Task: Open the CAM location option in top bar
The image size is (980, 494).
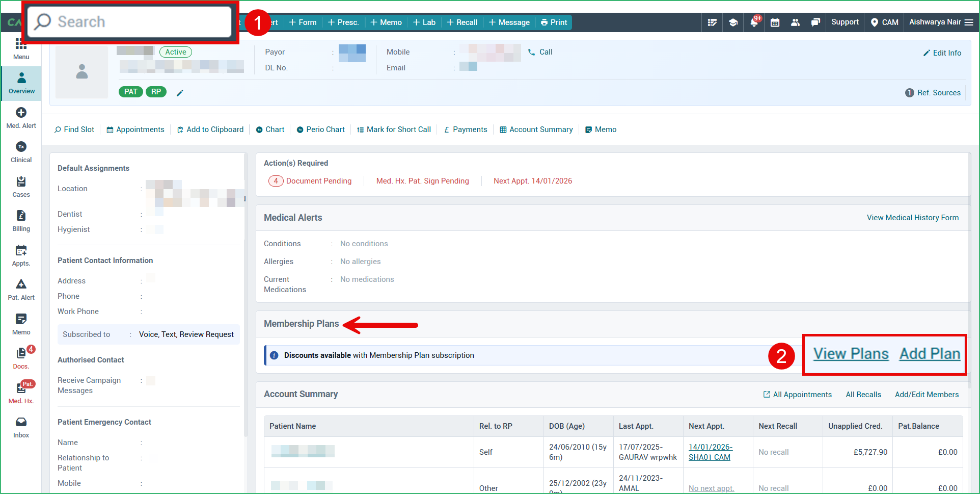Action: (884, 22)
